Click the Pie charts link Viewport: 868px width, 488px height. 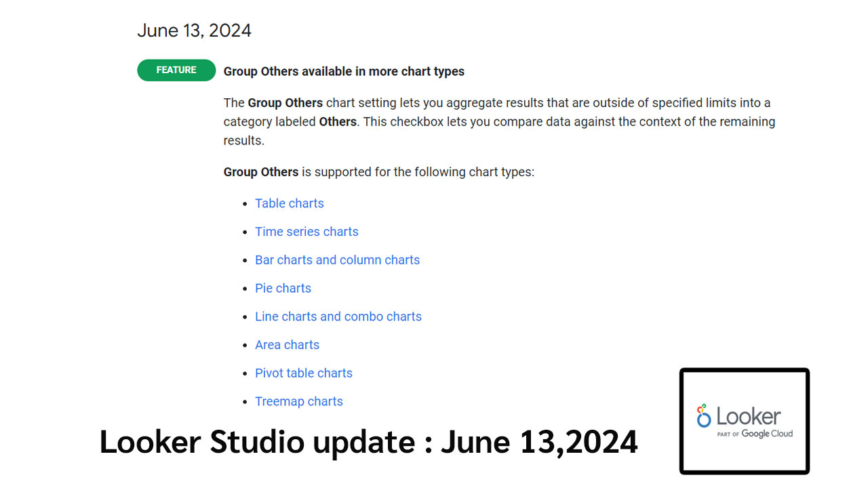[283, 288]
